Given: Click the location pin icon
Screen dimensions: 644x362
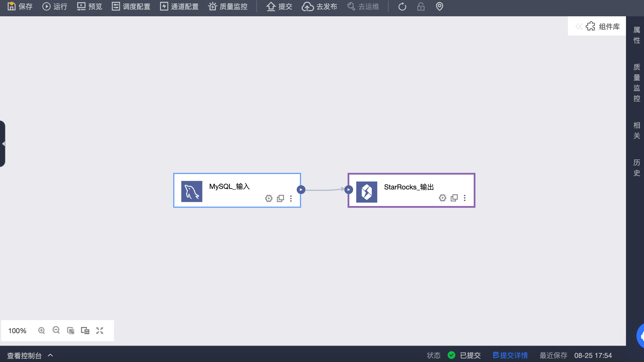Looking at the screenshot, I should (x=439, y=6).
